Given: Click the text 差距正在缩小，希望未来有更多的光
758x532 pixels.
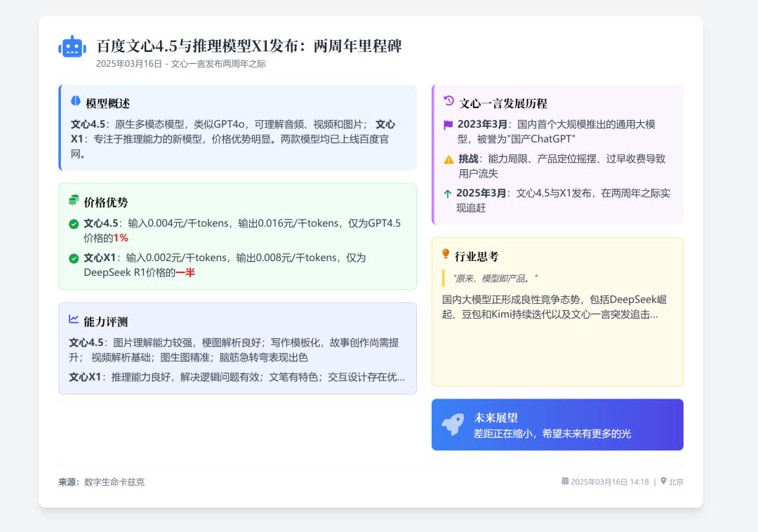Looking at the screenshot, I should point(552,434).
